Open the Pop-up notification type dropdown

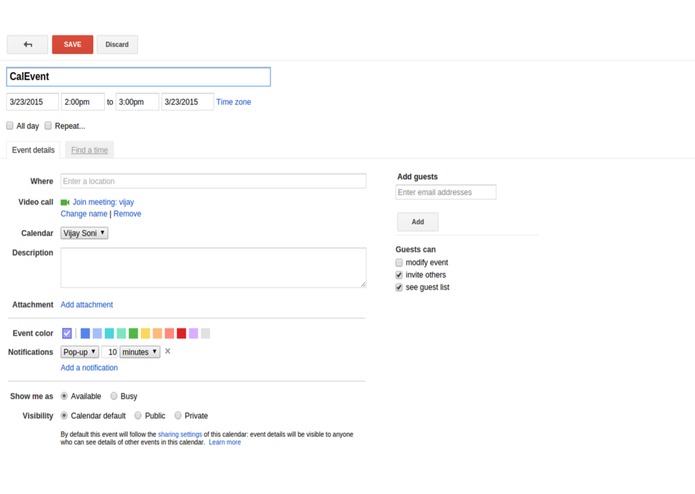(x=79, y=352)
